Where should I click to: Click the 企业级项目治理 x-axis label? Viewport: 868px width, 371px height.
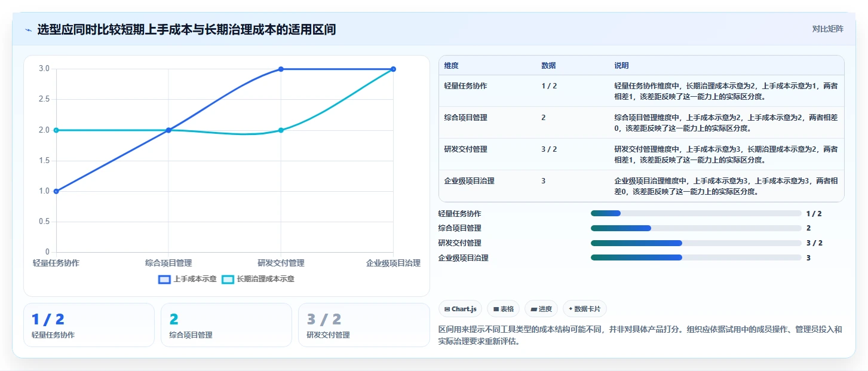[393, 263]
